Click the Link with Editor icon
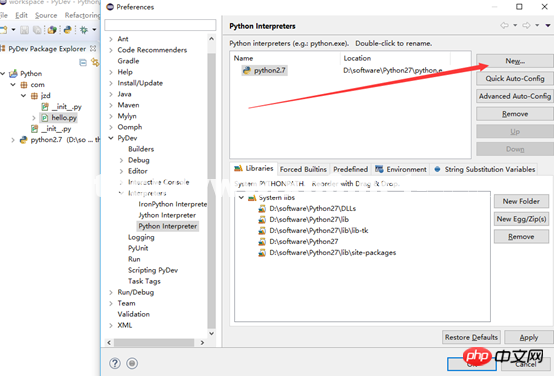The image size is (554, 376). click(x=95, y=63)
